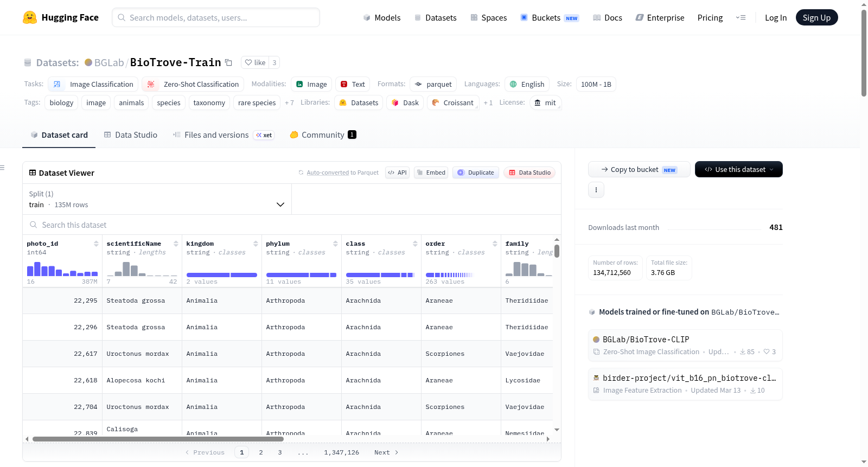This screenshot has height=467, width=868.
Task: Jump to last page 1,347,126
Action: pyautogui.click(x=342, y=452)
